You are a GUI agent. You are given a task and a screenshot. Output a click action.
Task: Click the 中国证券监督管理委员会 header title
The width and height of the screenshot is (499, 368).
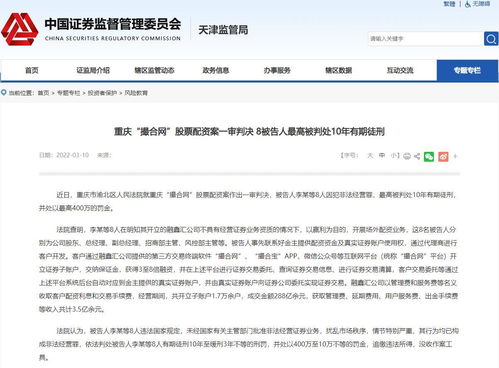[113, 24]
